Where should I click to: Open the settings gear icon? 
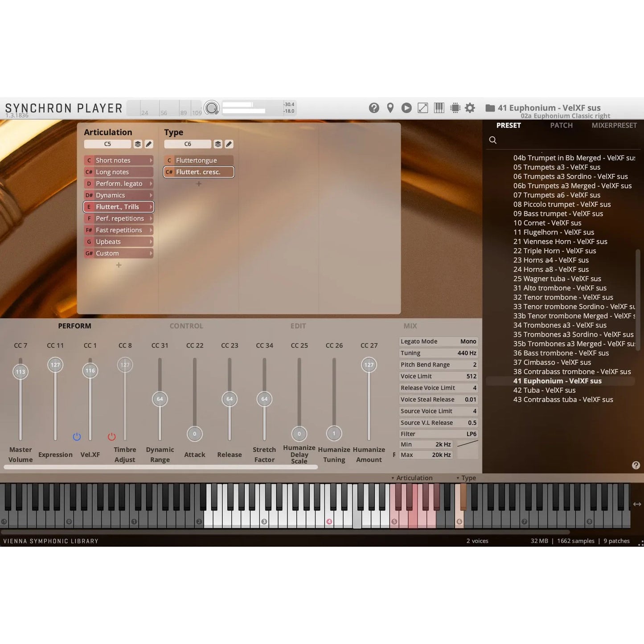coord(471,108)
